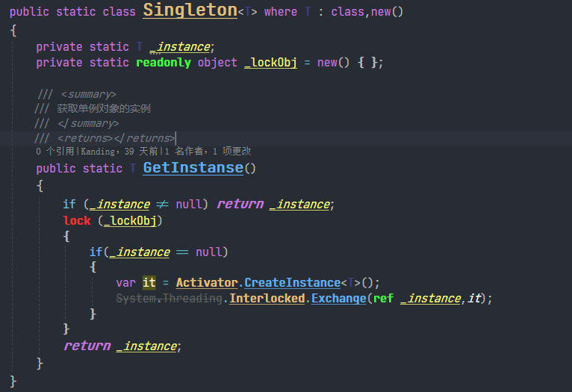Click the Interlocked class name
572x392 pixels.
[267, 299]
